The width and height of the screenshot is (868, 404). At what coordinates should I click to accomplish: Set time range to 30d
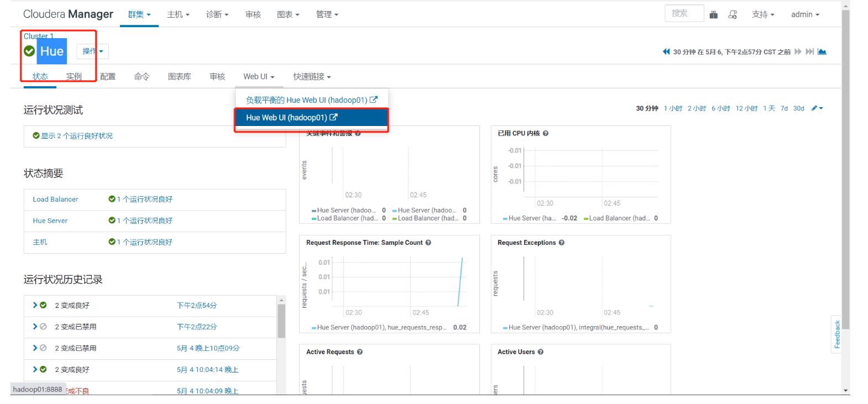[x=798, y=108]
